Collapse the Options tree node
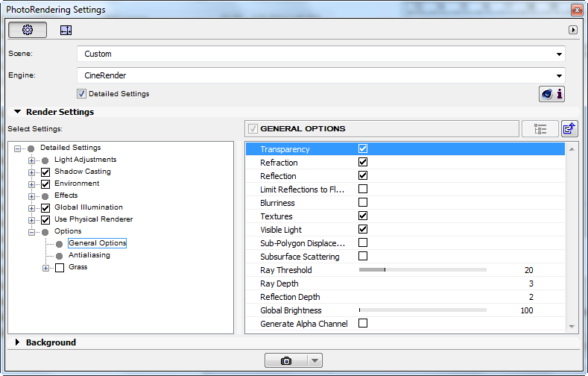Screen dimensions: 588x376 point(31,232)
